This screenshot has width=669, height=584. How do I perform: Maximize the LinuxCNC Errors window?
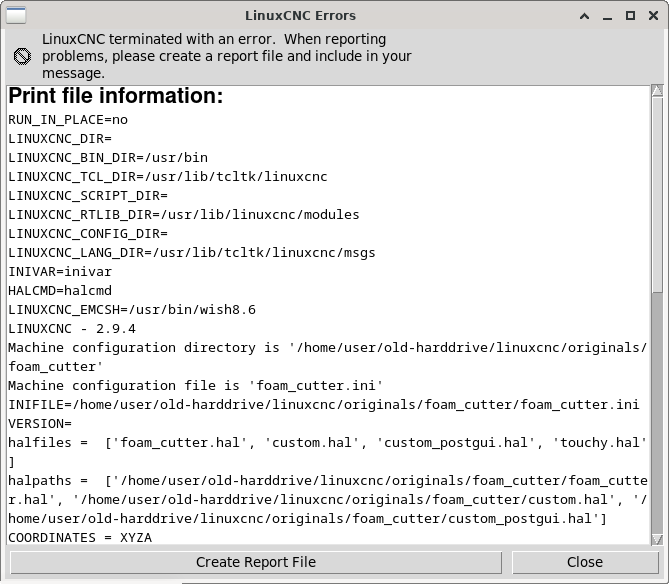pos(630,16)
